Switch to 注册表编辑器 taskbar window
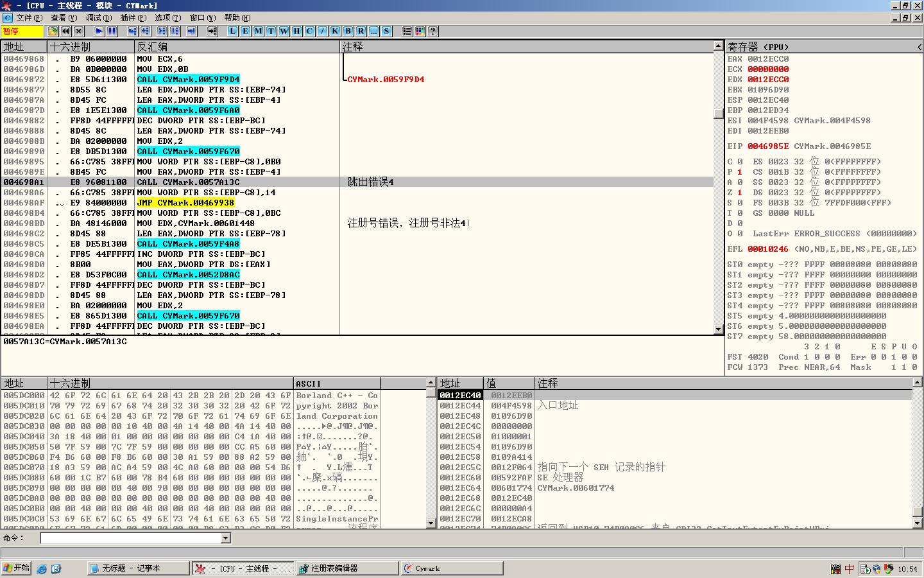This screenshot has width=924, height=578. coord(347,568)
